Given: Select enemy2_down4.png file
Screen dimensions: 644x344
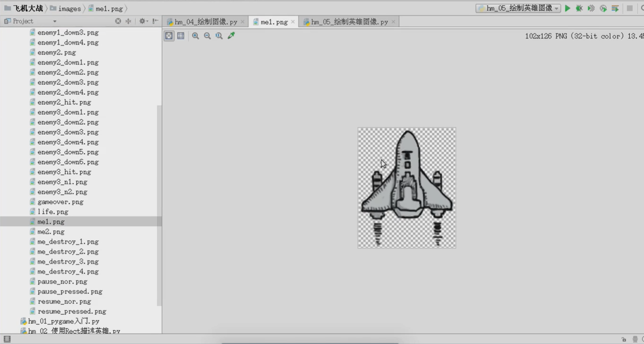Looking at the screenshot, I should 68,92.
